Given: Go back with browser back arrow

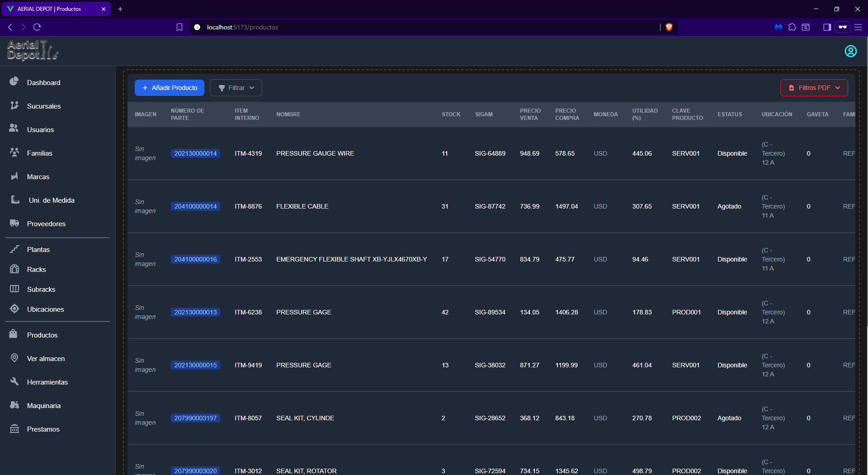Looking at the screenshot, I should pyautogui.click(x=10, y=27).
